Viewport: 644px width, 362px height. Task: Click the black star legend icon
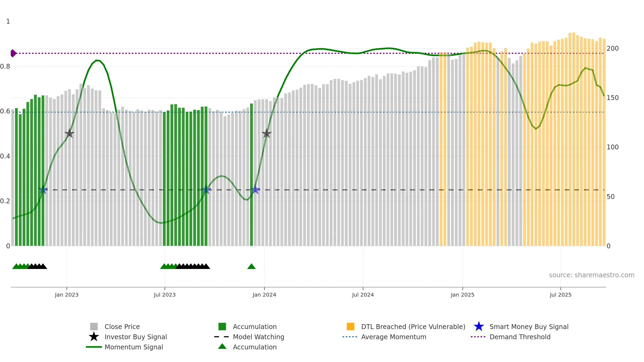pyautogui.click(x=94, y=337)
